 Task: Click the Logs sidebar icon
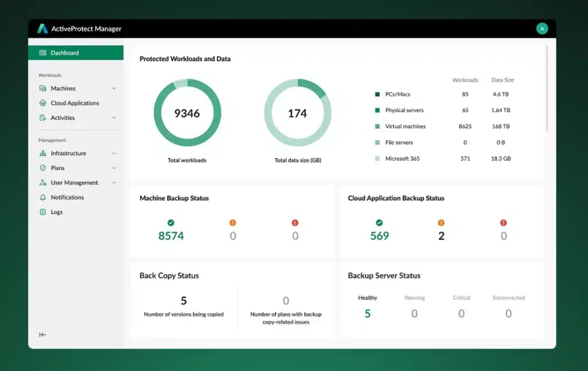(x=42, y=212)
